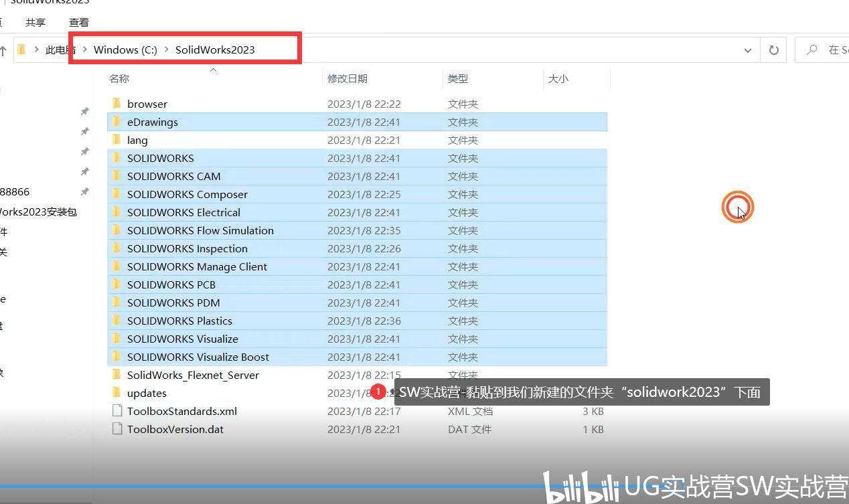Sort by the 修改日期 column header
849x504 pixels.
pyautogui.click(x=348, y=78)
